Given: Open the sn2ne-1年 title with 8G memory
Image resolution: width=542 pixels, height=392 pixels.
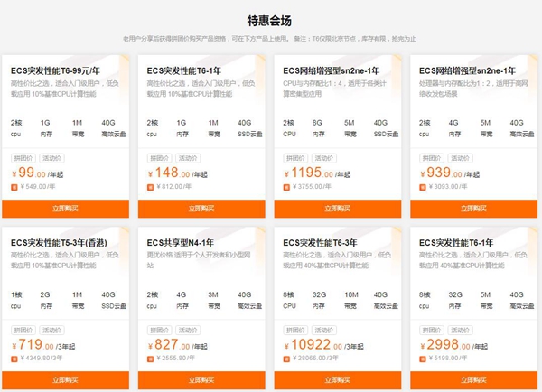Looking at the screenshot, I should coord(332,70).
